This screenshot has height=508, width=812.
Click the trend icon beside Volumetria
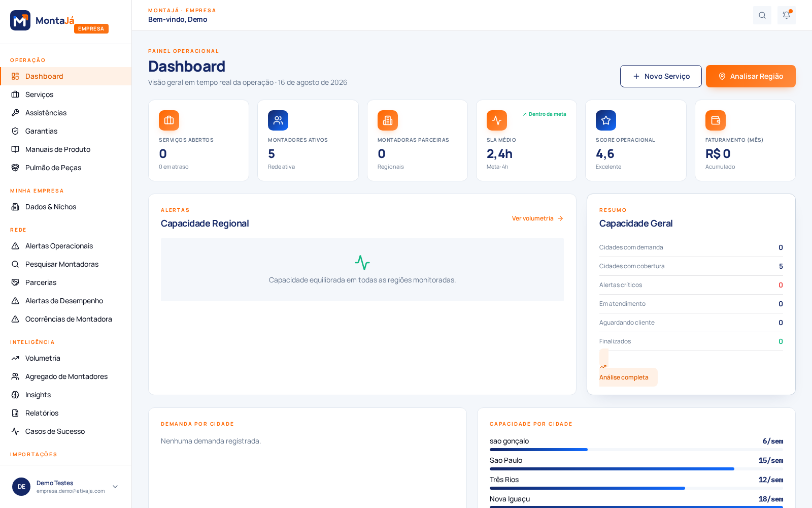(15, 358)
